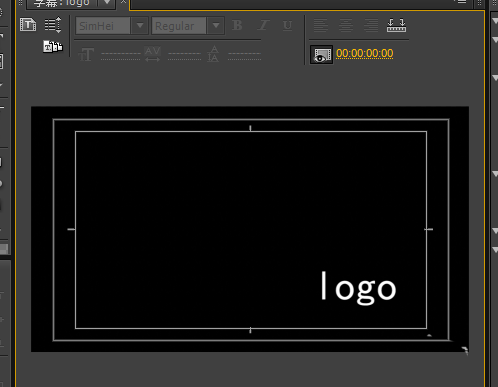Image resolution: width=498 pixels, height=387 pixels.
Task: Select the logo text in the title canvas
Action: tap(359, 288)
